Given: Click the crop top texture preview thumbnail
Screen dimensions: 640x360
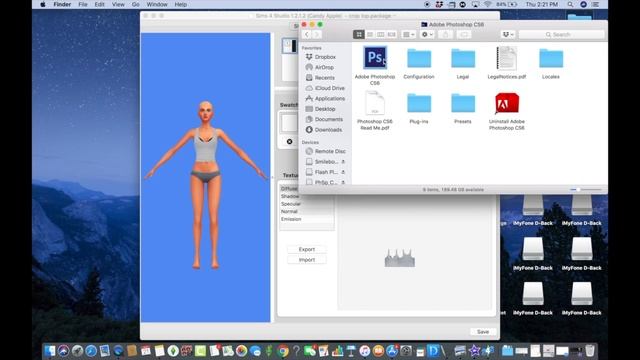Looking at the screenshot, I should [400, 258].
